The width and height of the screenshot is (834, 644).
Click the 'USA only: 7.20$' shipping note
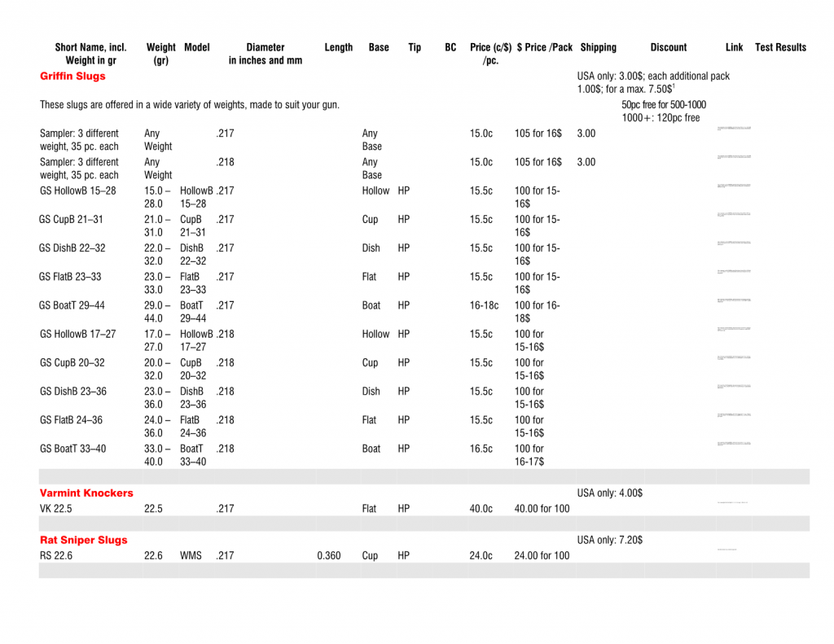coord(609,540)
